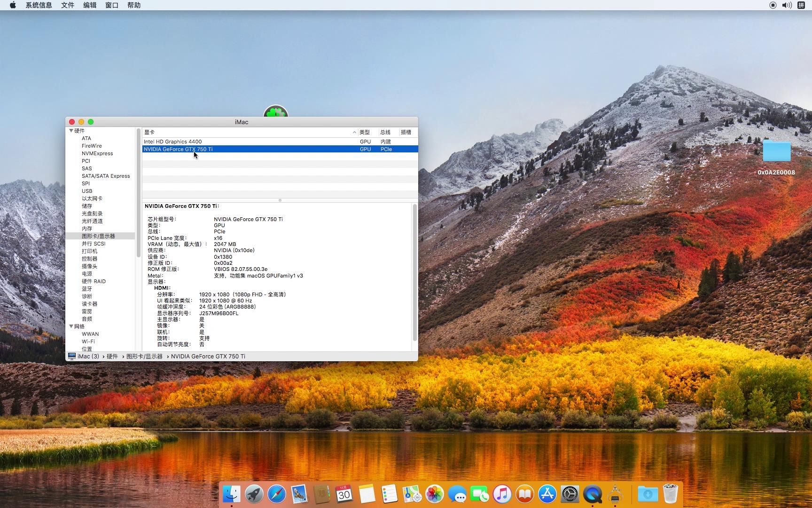Image resolution: width=812 pixels, height=508 pixels.
Task: Select PCI in the sidebar
Action: coord(86,161)
